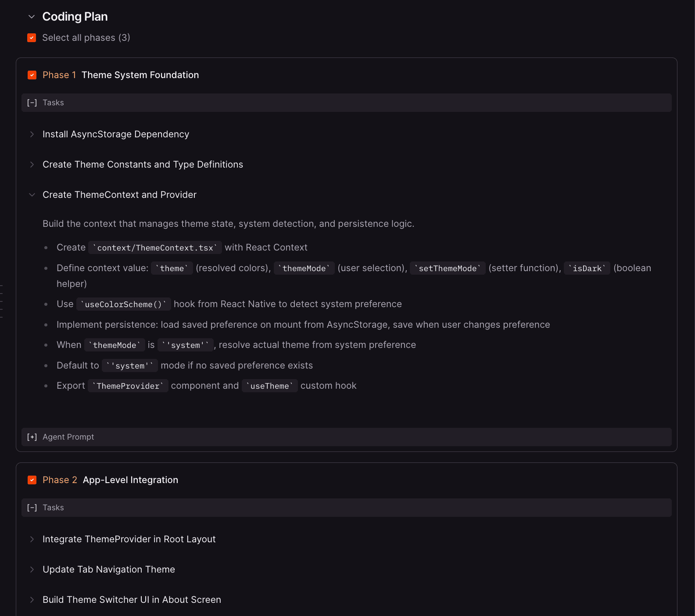Open the Install AsyncStorage Dependency task
The width and height of the screenshot is (695, 616).
(116, 134)
